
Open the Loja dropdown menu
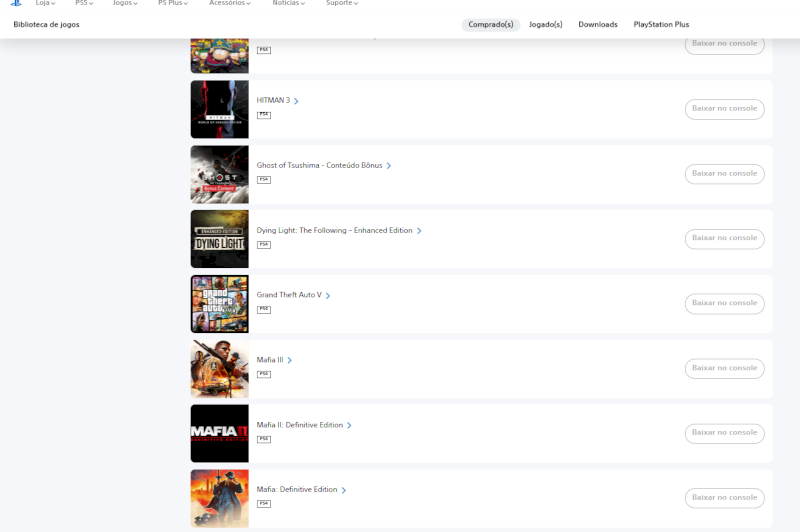pyautogui.click(x=45, y=3)
